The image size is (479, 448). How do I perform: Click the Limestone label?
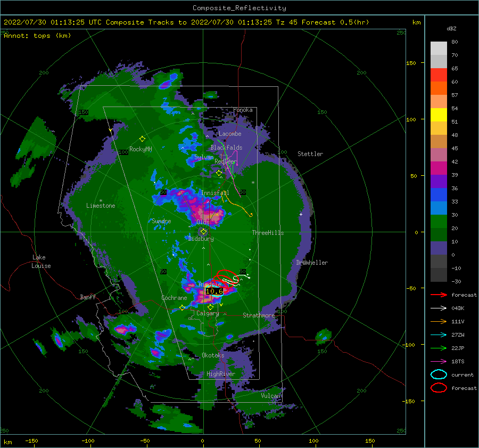tap(101, 206)
